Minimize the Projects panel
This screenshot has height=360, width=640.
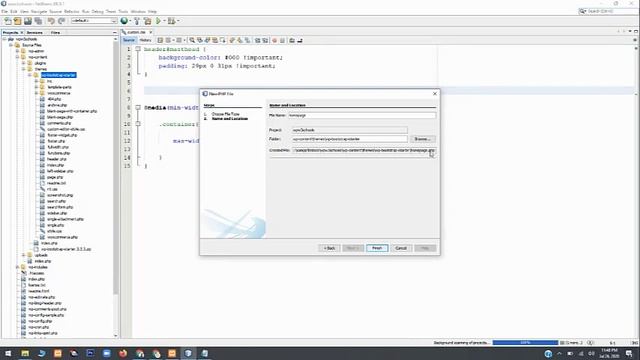[x=115, y=32]
